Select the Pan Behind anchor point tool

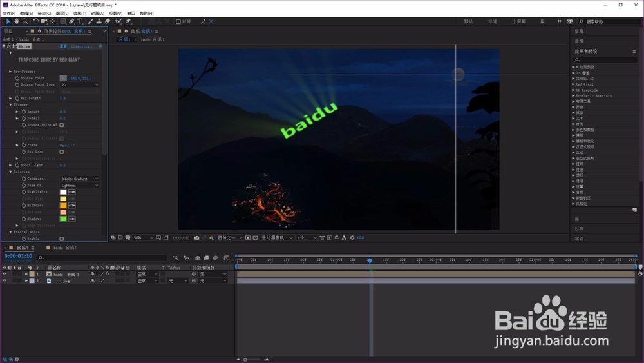click(x=53, y=21)
